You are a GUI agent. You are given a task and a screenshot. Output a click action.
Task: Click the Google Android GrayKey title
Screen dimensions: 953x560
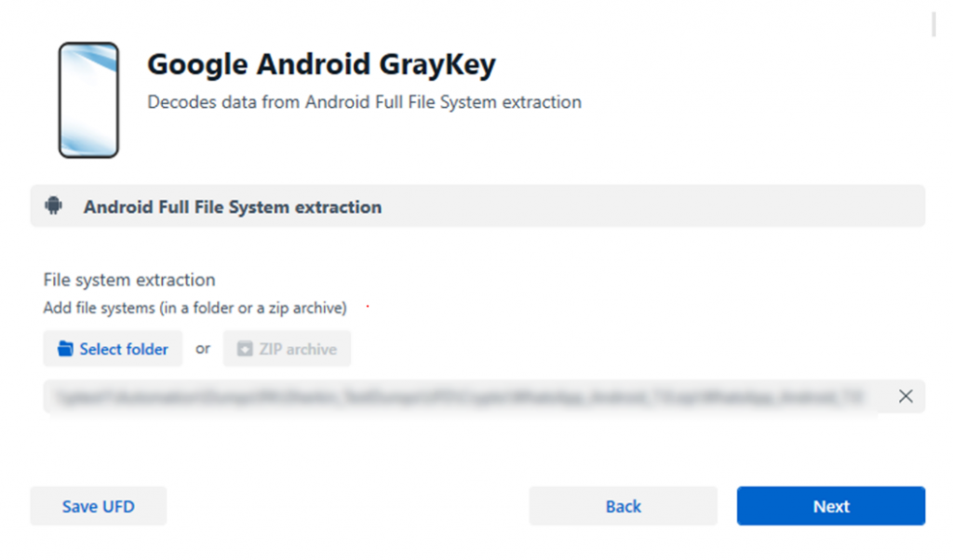(x=321, y=64)
